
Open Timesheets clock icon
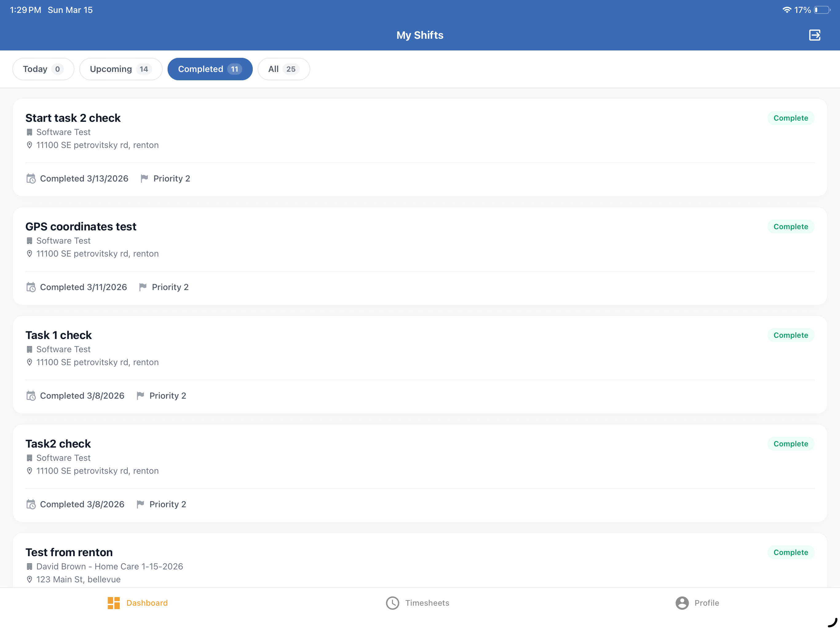coord(392,603)
